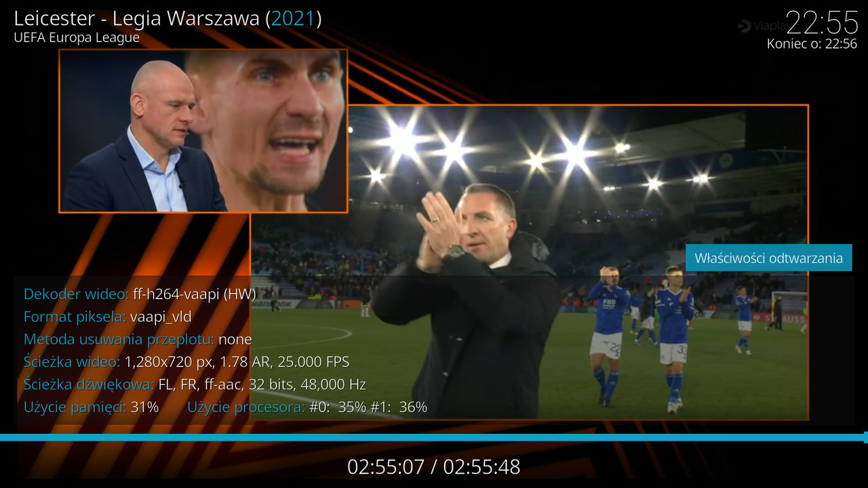Click the Metoda usuwania przeplotu row
The height and width of the screenshot is (488, 868).
coord(138,339)
